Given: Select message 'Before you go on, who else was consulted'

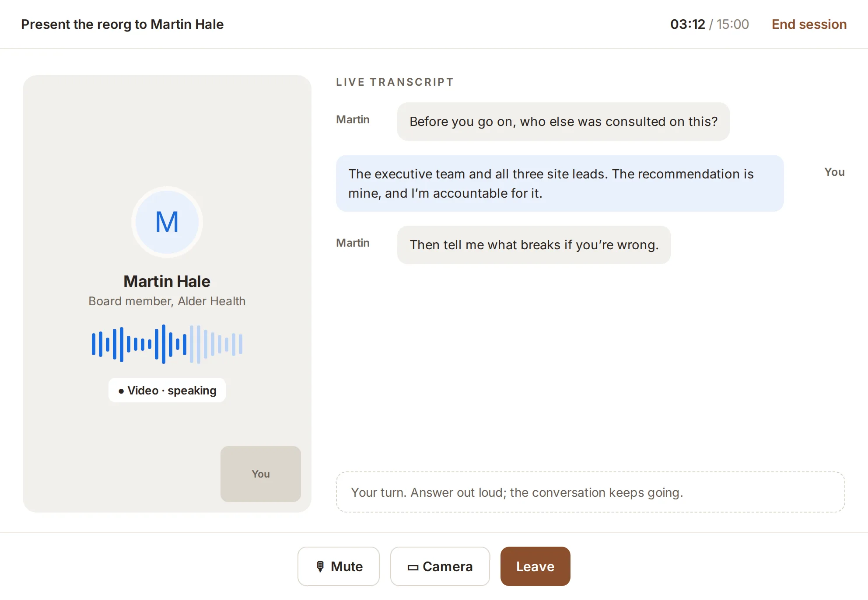Looking at the screenshot, I should (x=563, y=122).
